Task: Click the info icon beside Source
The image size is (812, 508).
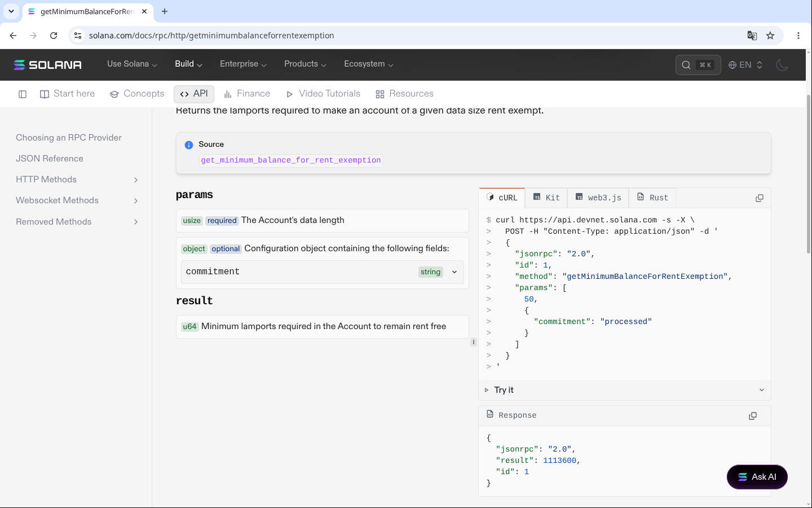Action: pyautogui.click(x=189, y=145)
